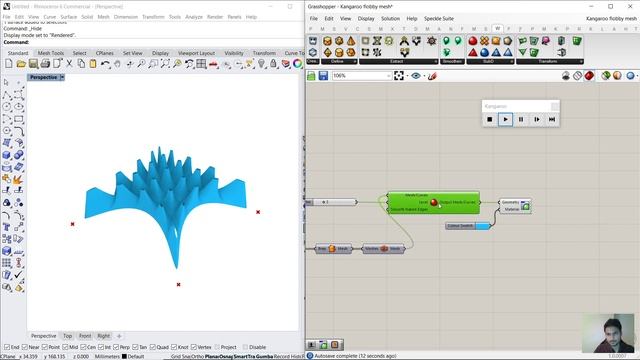The height and width of the screenshot is (360, 640).
Task: Enable the Disable osnap checkbox
Action: [245, 347]
